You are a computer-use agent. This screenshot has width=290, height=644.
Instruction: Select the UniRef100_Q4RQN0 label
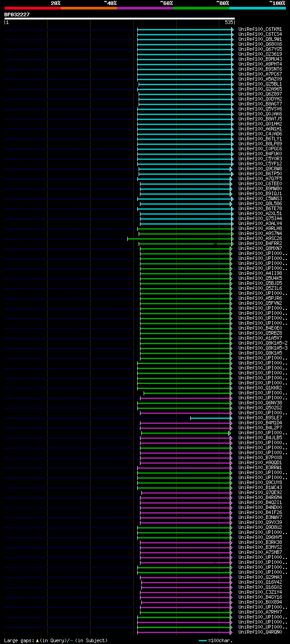click(x=260, y=632)
